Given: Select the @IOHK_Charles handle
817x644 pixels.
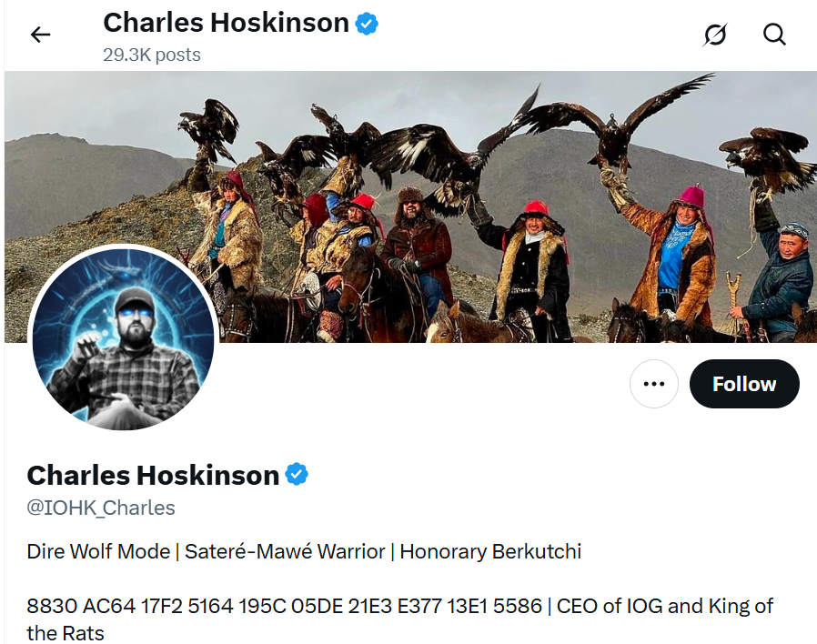Looking at the screenshot, I should [101, 508].
